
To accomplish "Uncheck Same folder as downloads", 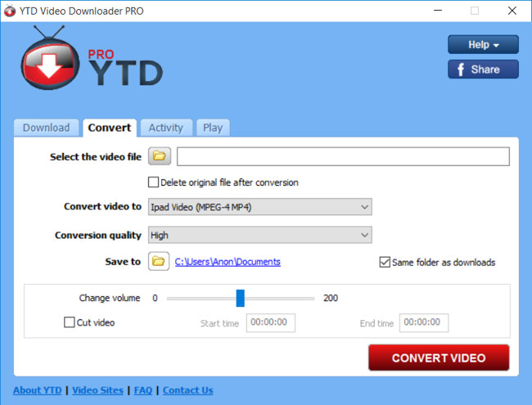I will click(x=385, y=262).
